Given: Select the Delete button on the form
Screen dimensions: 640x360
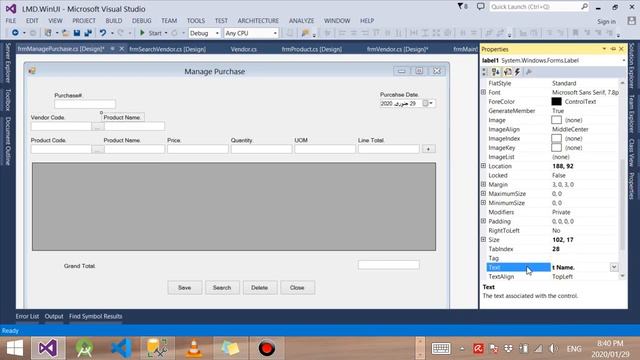Looking at the screenshot, I should pos(260,287).
